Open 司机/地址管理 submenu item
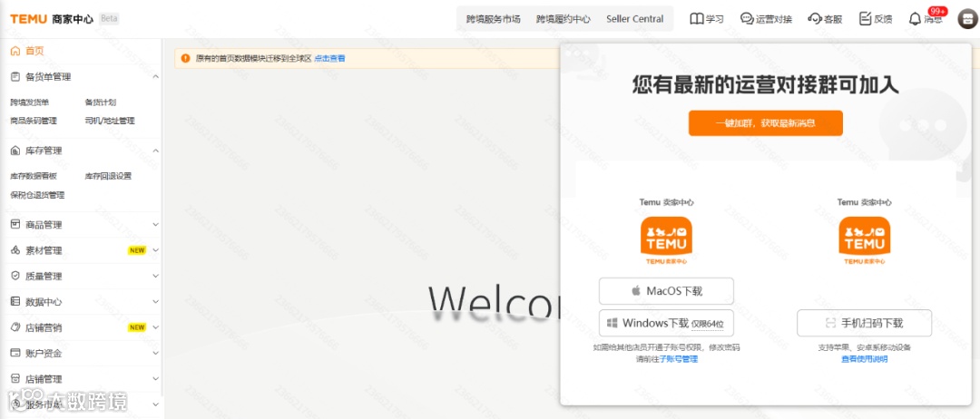 [110, 122]
